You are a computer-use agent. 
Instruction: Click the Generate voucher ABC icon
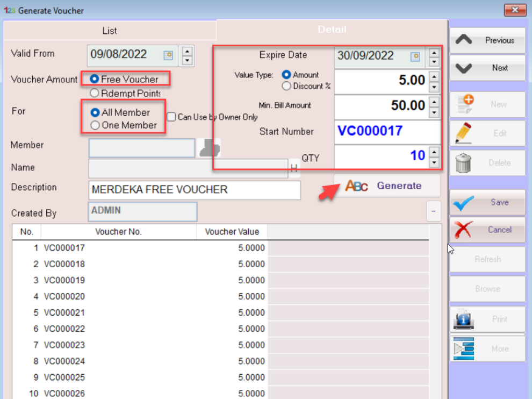pyautogui.click(x=357, y=186)
